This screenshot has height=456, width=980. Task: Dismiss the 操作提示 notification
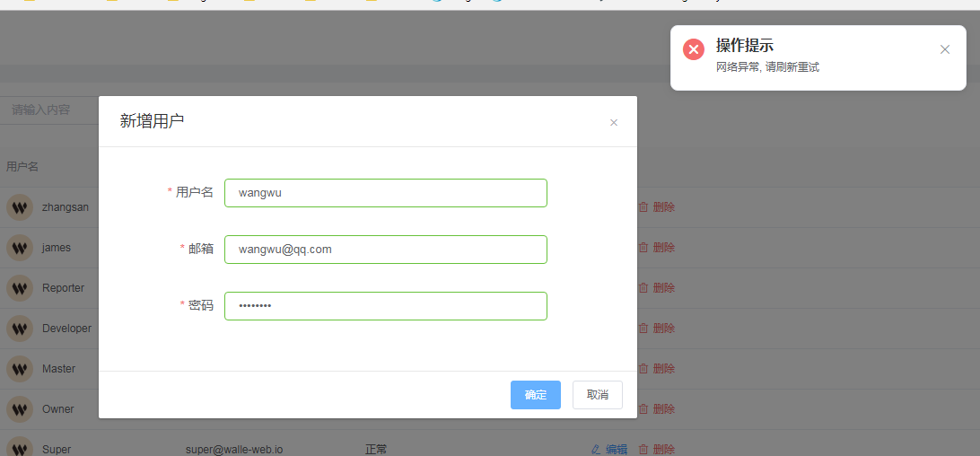pyautogui.click(x=945, y=49)
